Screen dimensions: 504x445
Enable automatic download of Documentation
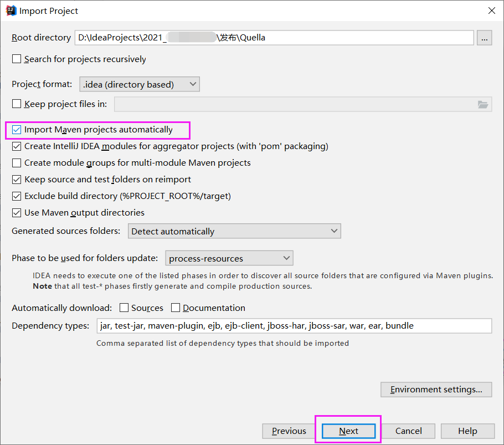(175, 308)
